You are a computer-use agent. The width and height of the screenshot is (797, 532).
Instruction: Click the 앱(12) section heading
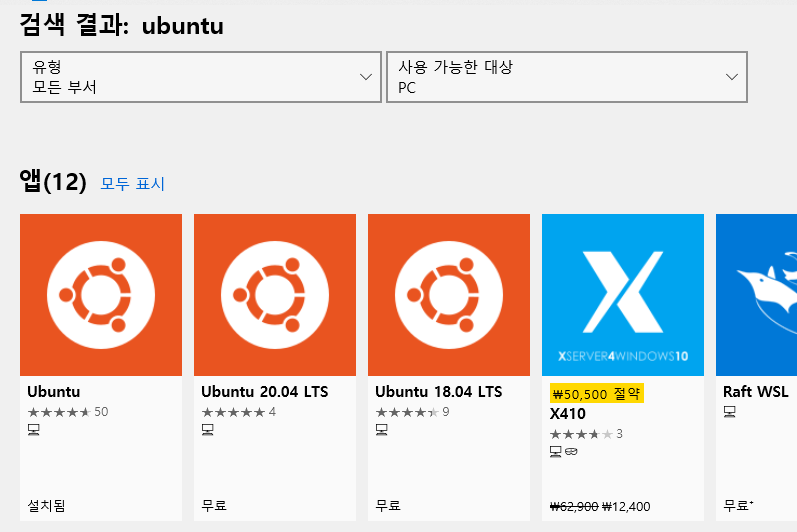(x=53, y=182)
